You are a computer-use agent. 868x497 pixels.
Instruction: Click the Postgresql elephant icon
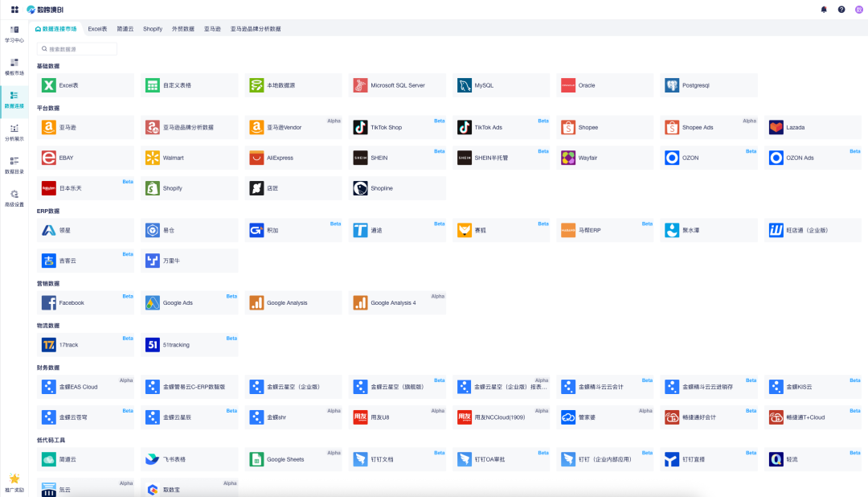(x=672, y=85)
